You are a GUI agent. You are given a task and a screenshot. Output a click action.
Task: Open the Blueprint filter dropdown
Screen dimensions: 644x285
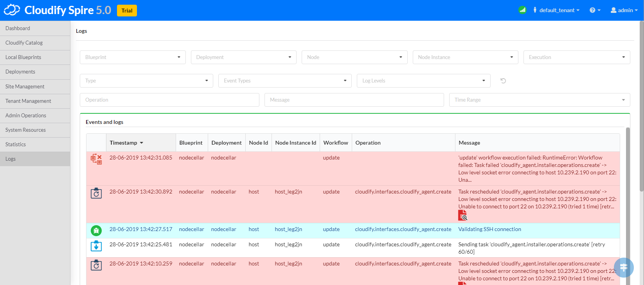coord(133,57)
